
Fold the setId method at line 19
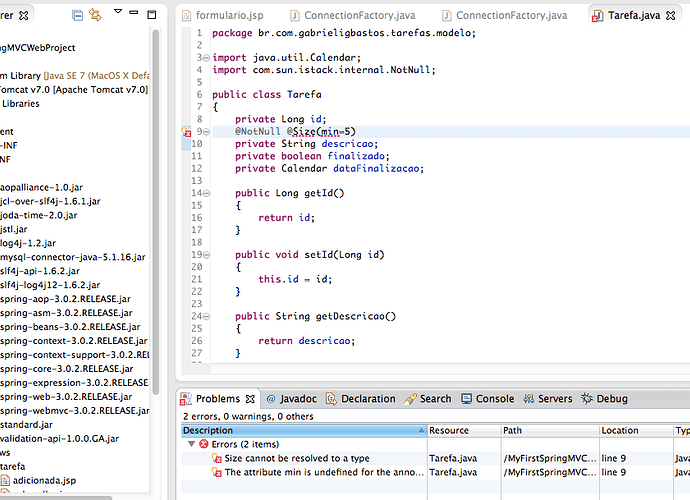point(205,254)
